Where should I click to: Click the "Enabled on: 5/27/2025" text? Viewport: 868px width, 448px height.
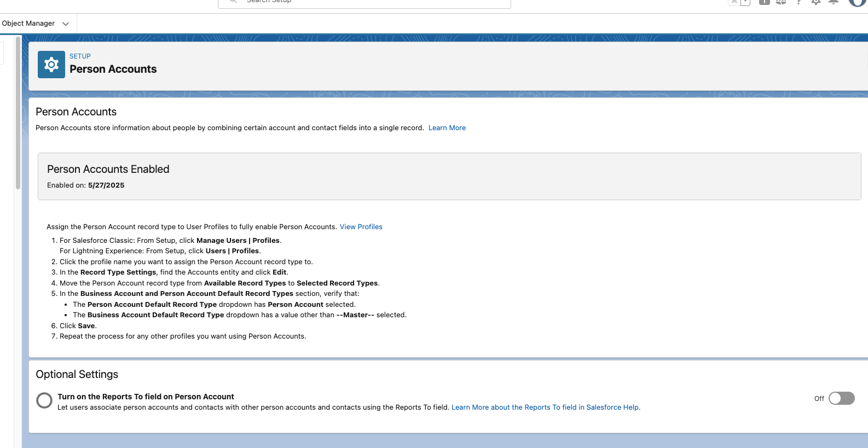[86, 185]
